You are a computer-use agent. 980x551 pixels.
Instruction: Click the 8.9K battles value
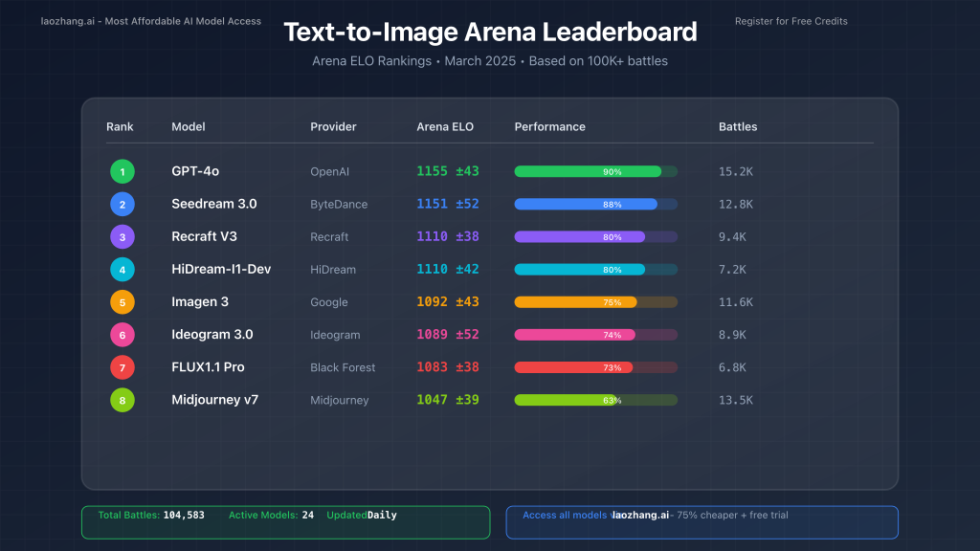tap(732, 335)
